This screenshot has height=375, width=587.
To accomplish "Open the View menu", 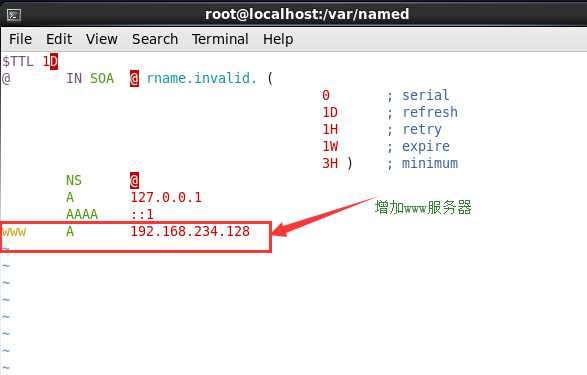I will point(101,39).
